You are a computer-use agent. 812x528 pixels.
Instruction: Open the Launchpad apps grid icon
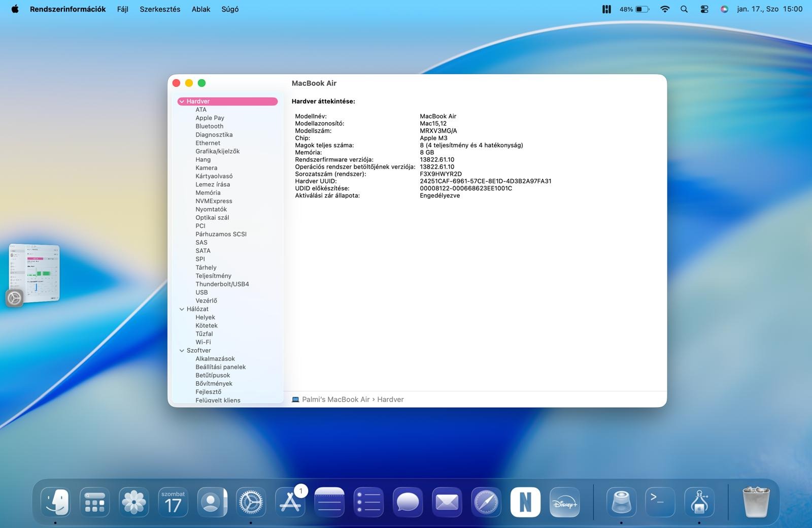[95, 502]
